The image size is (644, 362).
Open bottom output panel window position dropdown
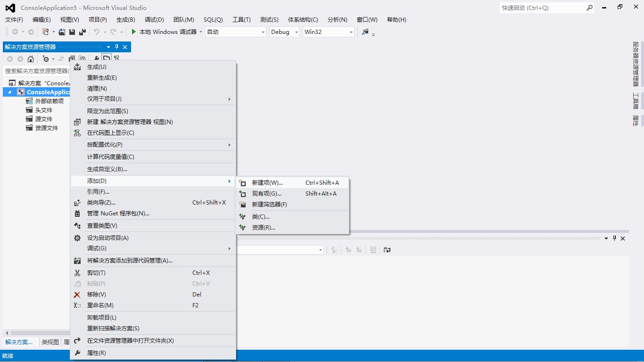[606, 239]
